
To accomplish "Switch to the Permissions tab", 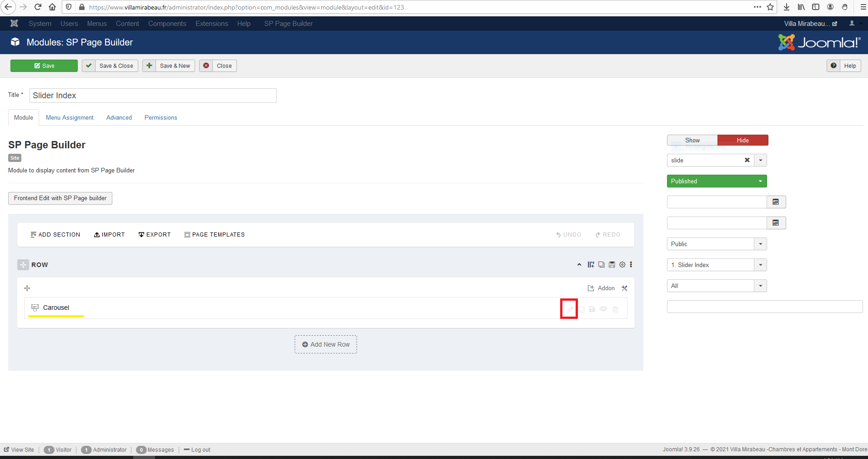I will coord(161,117).
